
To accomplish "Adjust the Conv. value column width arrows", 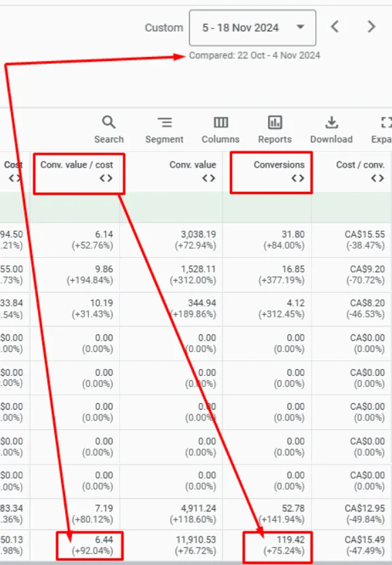I will coord(209,178).
